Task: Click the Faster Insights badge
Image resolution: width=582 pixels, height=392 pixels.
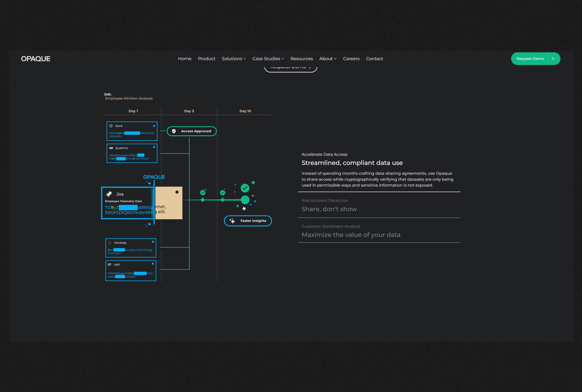Action: [248, 221]
